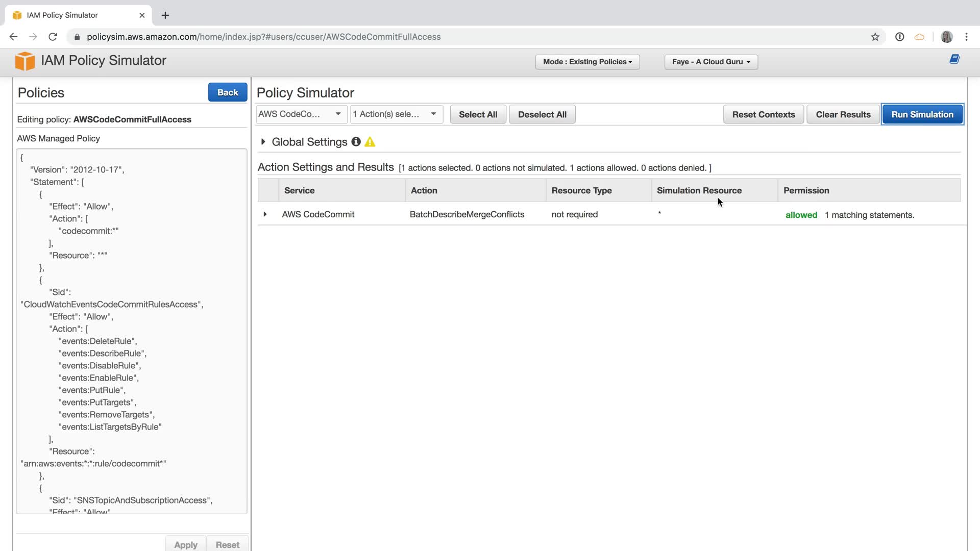Reload the page with refresh icon
The image size is (980, 551).
[53, 37]
